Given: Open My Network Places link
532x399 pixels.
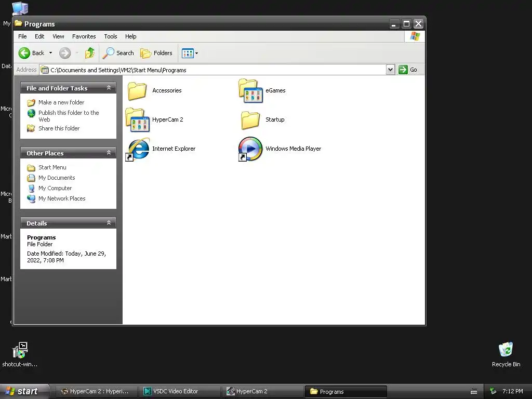Looking at the screenshot, I should point(62,198).
